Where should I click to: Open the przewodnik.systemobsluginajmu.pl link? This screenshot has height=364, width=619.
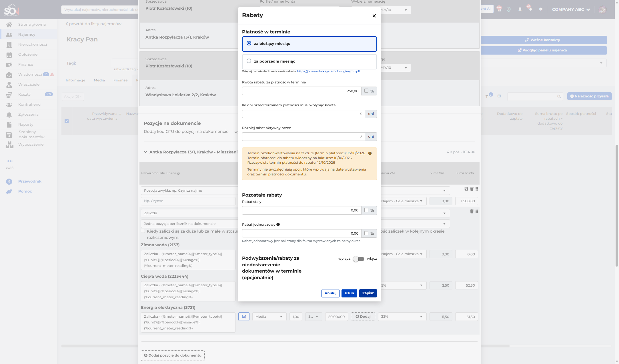pos(328,71)
